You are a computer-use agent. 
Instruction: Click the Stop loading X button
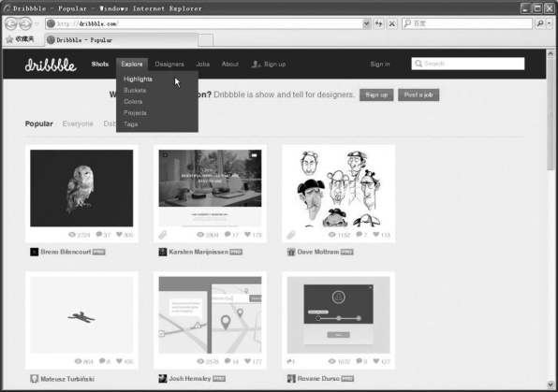(391, 23)
